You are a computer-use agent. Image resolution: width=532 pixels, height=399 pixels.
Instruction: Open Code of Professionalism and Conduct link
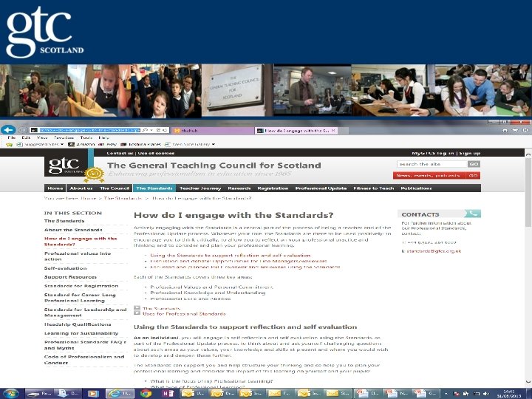(84, 360)
